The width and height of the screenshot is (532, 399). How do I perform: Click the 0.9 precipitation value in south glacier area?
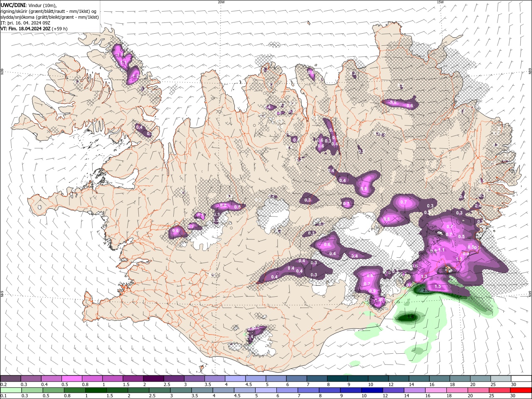(372, 291)
